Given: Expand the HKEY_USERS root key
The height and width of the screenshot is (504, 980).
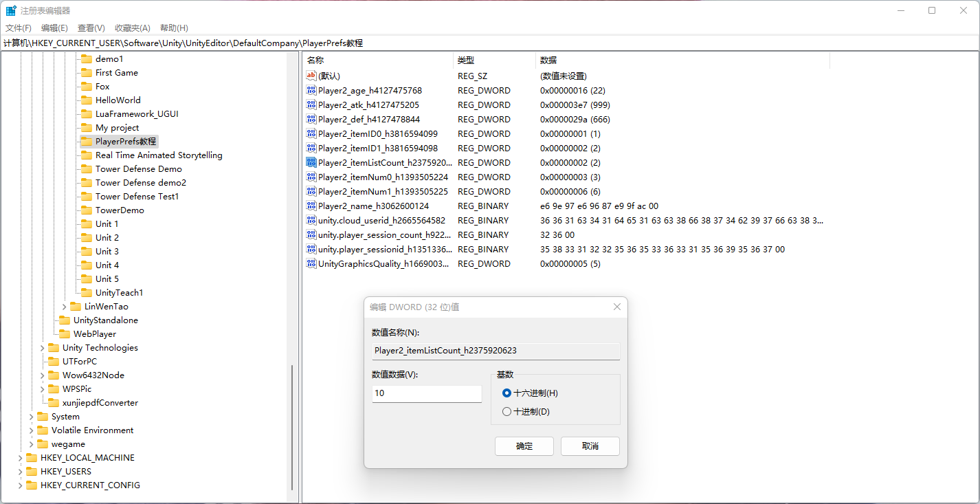Looking at the screenshot, I should tap(21, 472).
